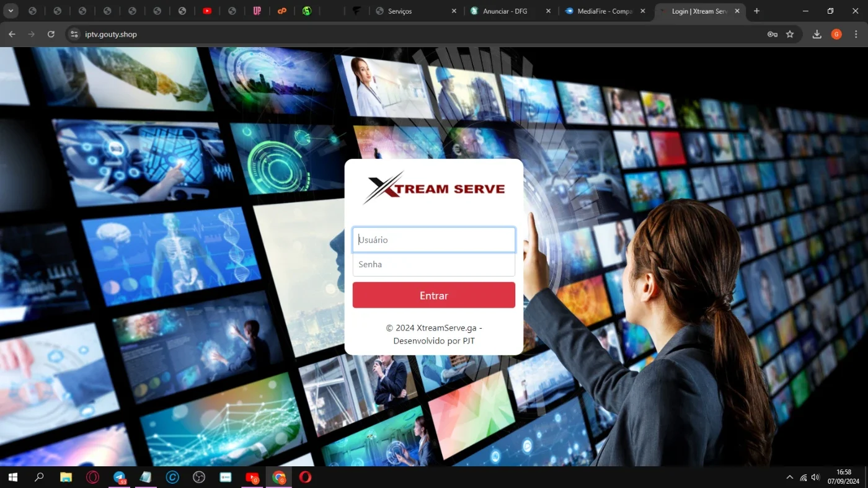Screen dimensions: 868x488
Task: Open the Windows Start menu
Action: (x=12, y=477)
